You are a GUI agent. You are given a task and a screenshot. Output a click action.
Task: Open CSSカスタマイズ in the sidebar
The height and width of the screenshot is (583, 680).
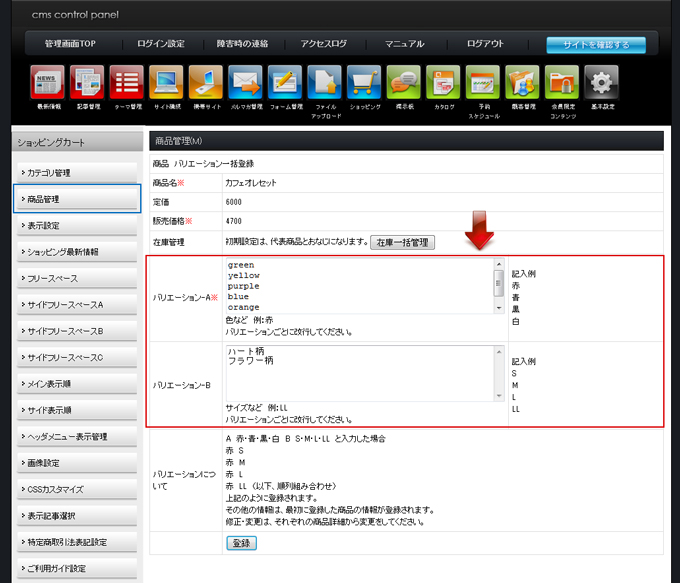point(76,489)
